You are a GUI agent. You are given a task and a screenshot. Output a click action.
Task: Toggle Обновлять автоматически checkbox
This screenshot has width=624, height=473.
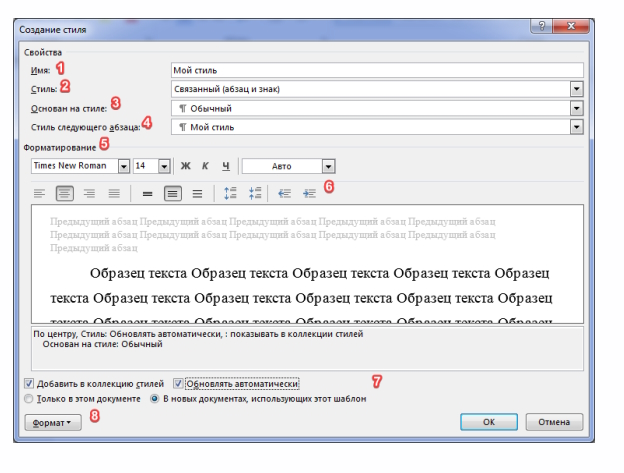[x=179, y=383]
